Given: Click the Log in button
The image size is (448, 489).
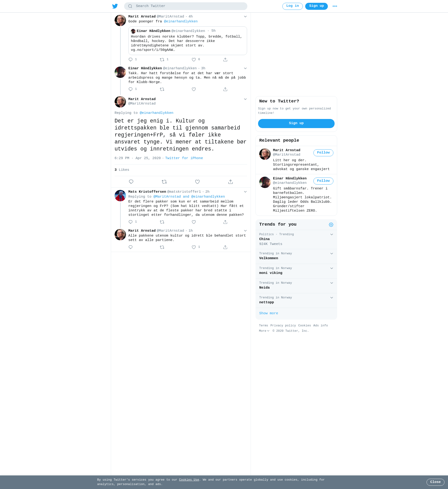Looking at the screenshot, I should click(292, 6).
